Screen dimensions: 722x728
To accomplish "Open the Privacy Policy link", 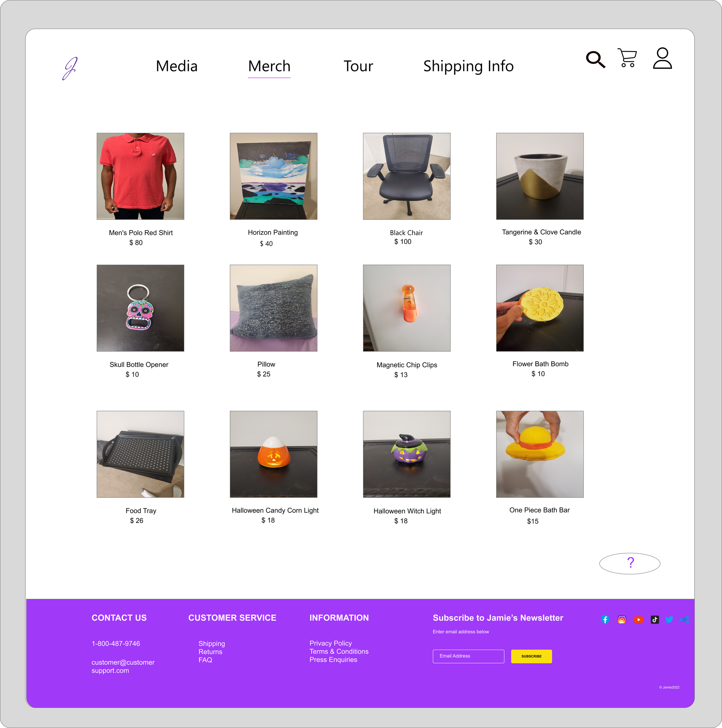I will coord(331,643).
